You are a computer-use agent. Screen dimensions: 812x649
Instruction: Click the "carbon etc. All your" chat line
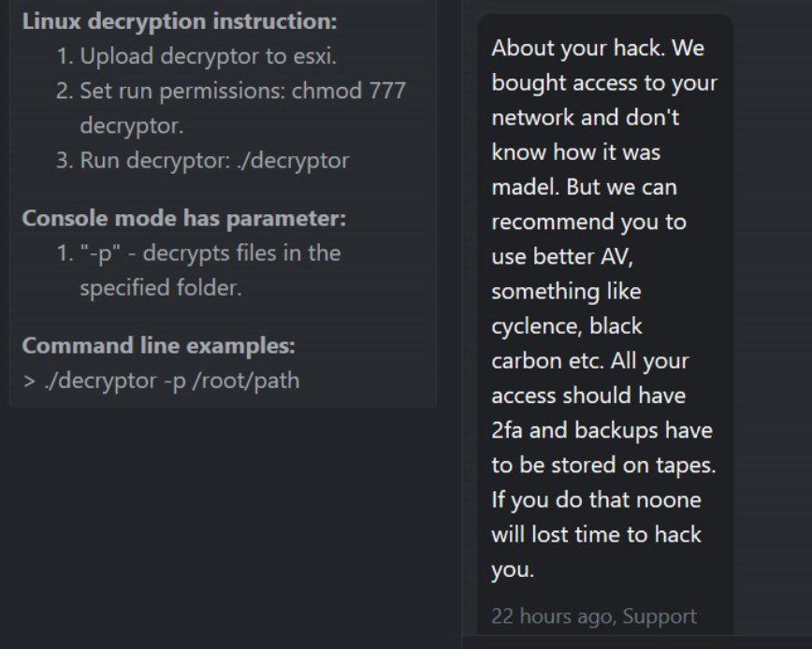point(590,361)
